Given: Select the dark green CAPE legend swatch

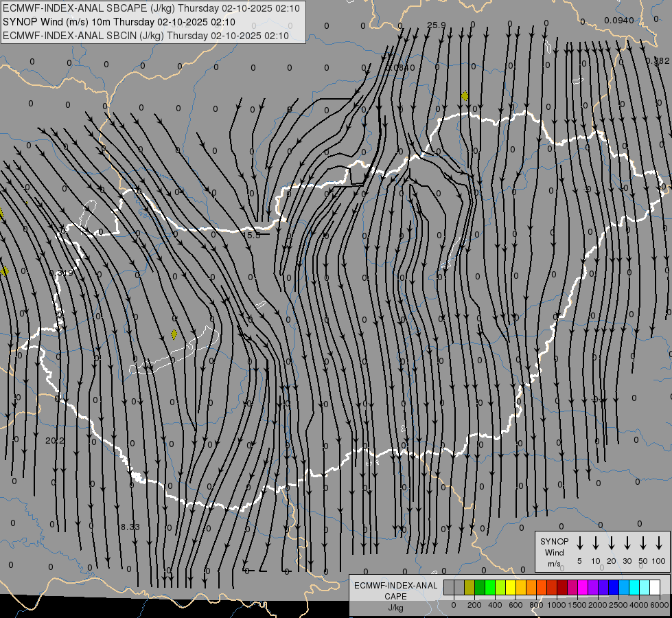Looking at the screenshot, I should click(480, 587).
